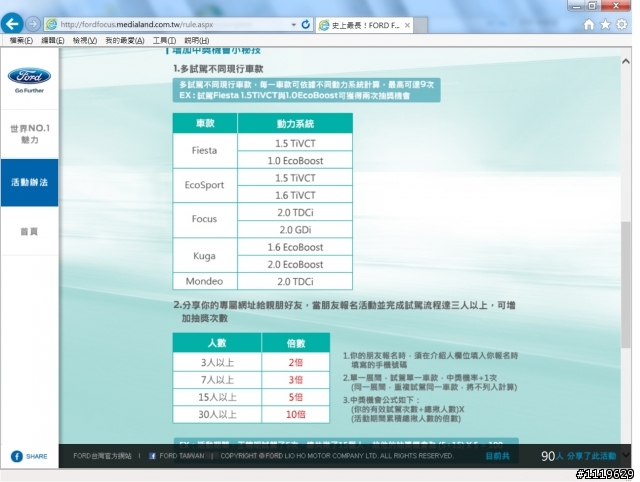The image size is (640, 482).
Task: Click the 1.多試駕不同現行車款 heading
Action: [x=218, y=69]
